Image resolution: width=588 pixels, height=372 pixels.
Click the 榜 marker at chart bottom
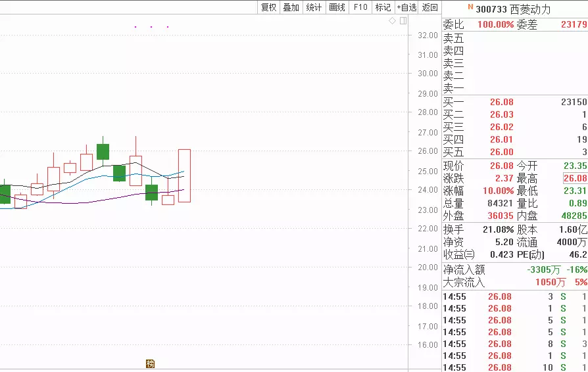[x=150, y=363]
